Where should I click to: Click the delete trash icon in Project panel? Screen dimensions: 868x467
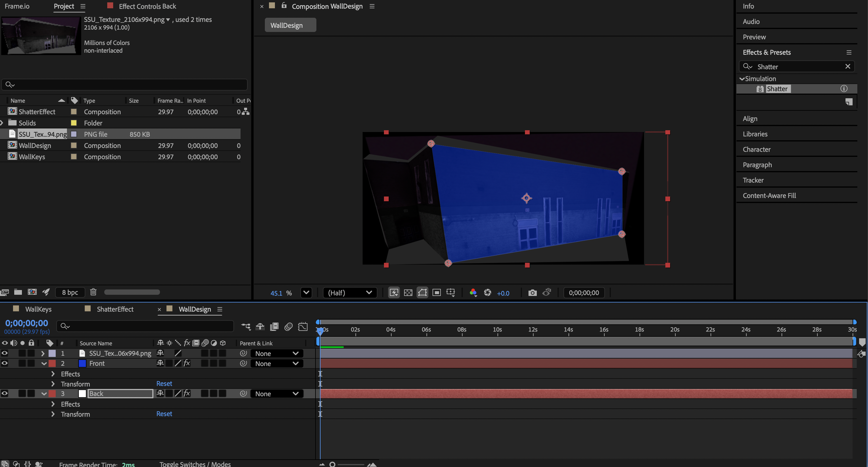tap(93, 292)
